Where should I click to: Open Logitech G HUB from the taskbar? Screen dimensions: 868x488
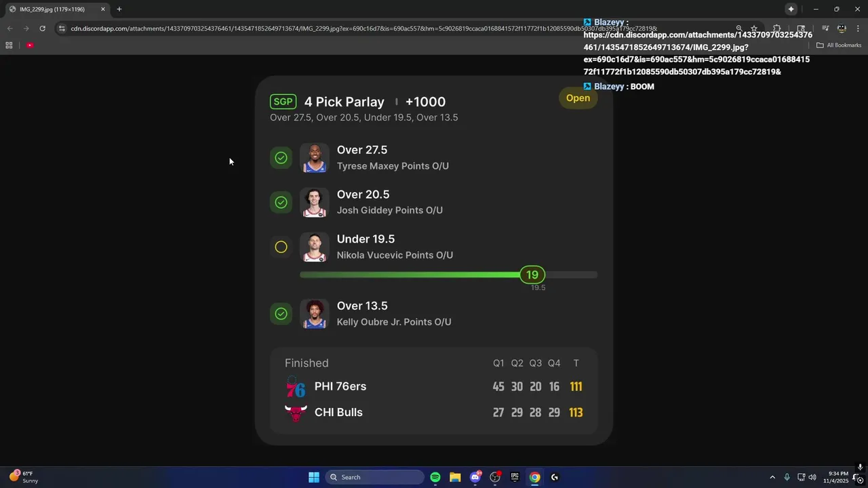coord(555,477)
